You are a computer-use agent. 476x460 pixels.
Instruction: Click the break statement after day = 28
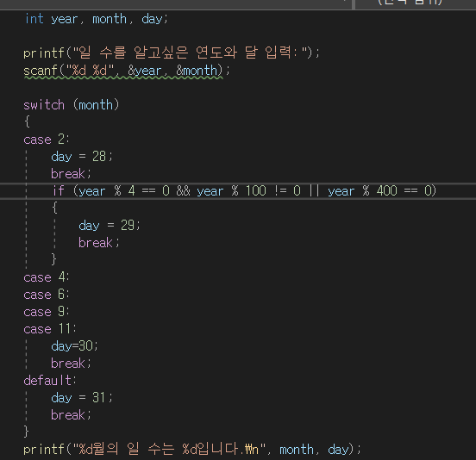tap(71, 174)
